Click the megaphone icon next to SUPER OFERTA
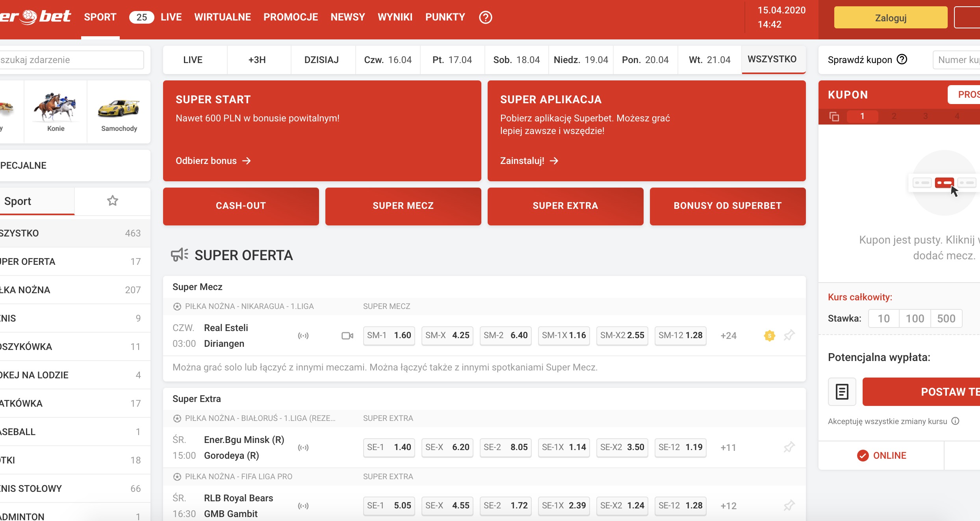Image resolution: width=980 pixels, height=521 pixels. click(180, 255)
